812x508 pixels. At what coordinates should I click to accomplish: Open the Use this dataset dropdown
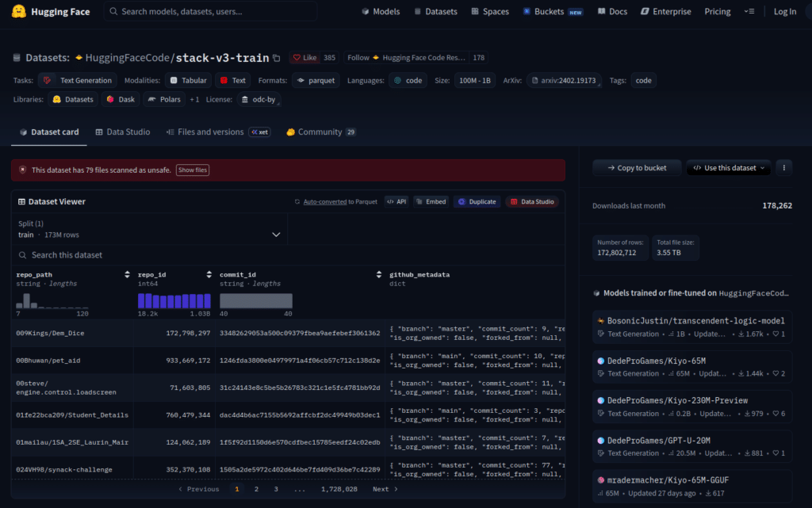click(x=729, y=167)
